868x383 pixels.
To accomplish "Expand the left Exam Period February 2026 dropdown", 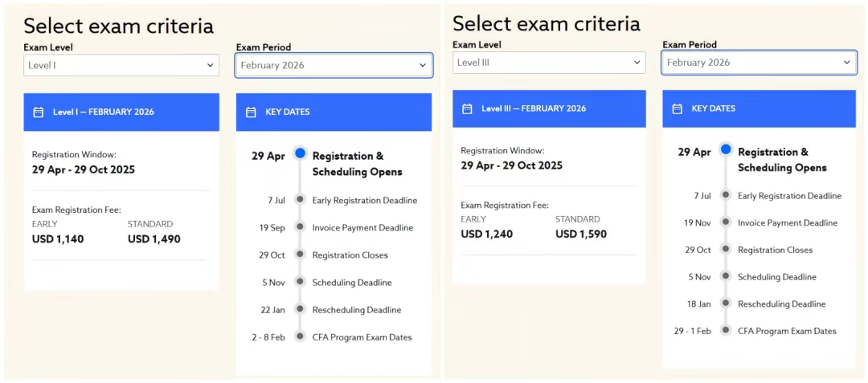I will tap(334, 65).
